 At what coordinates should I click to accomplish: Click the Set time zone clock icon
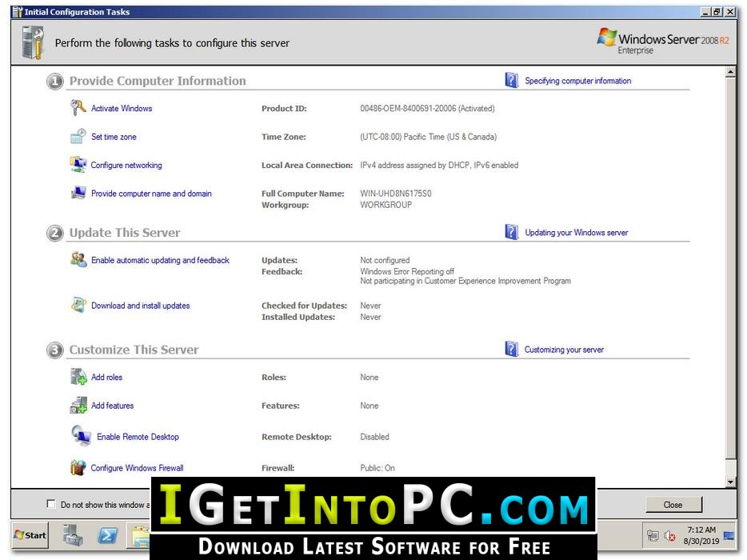(x=78, y=136)
